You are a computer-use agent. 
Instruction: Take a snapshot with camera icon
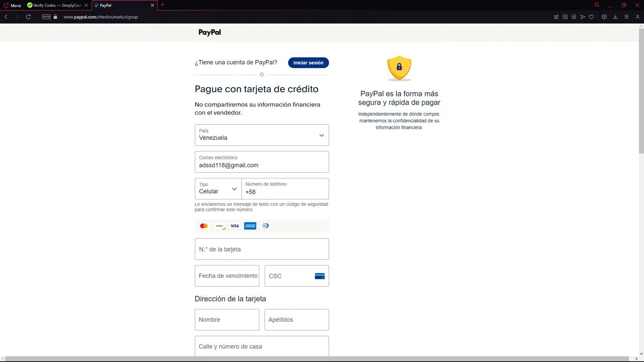click(565, 17)
